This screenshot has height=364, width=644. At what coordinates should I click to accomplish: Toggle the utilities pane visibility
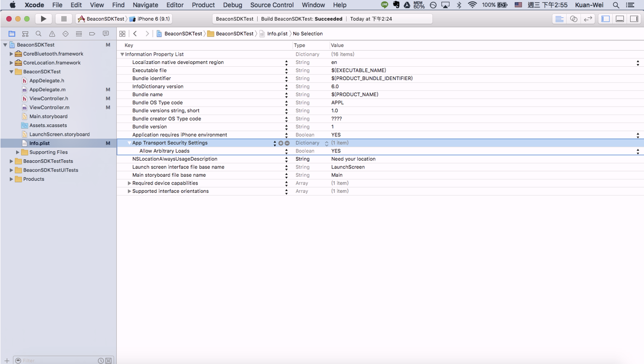tap(634, 19)
